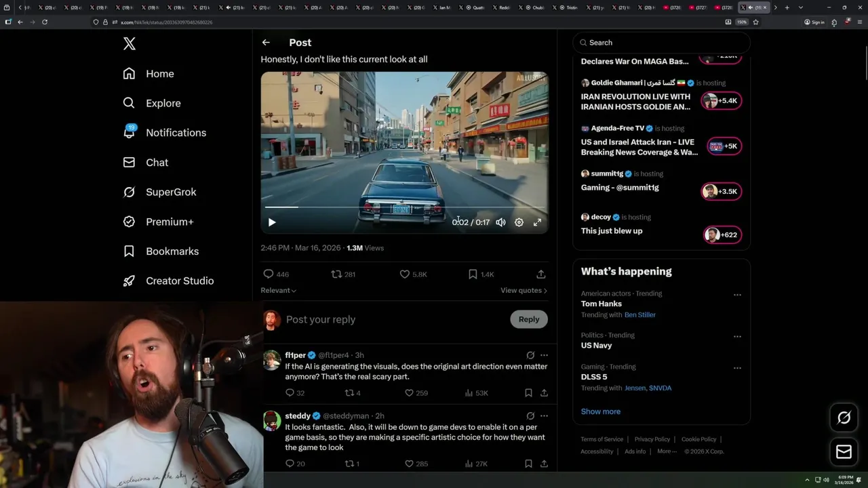The image size is (868, 488).
Task: Open the Relevant sort dropdown
Action: point(278,290)
